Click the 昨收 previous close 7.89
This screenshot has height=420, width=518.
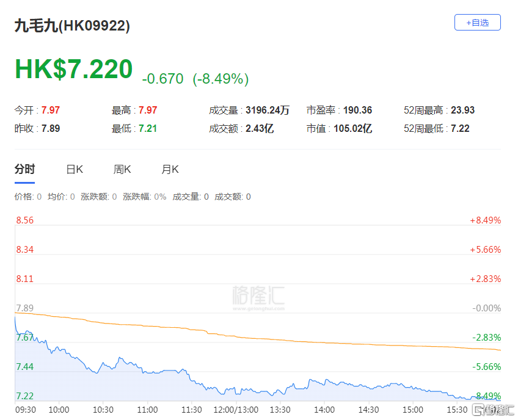click(x=51, y=128)
